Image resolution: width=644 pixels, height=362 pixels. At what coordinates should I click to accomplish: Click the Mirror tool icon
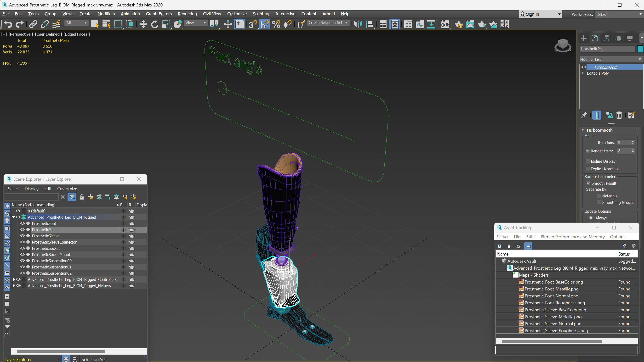(x=358, y=24)
